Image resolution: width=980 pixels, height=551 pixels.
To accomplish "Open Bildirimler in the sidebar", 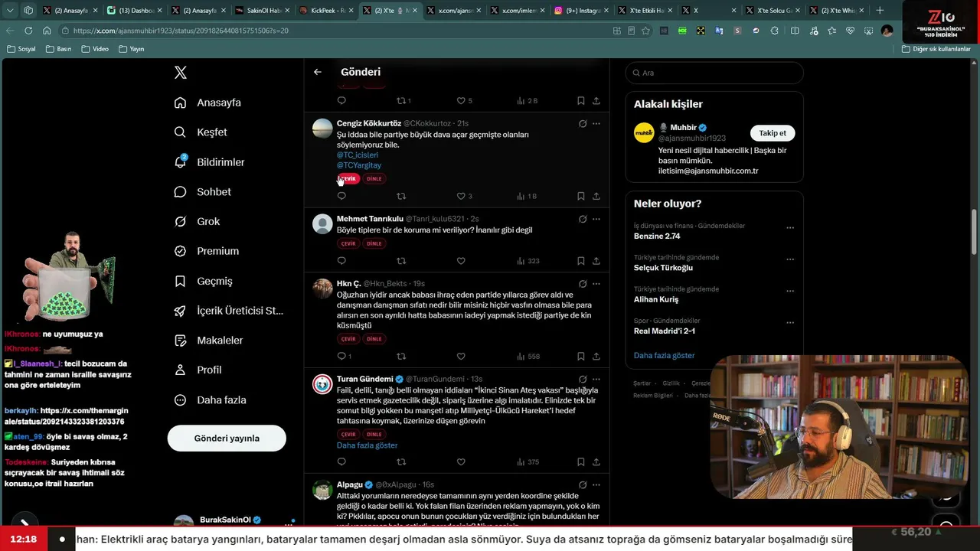I will (x=210, y=162).
